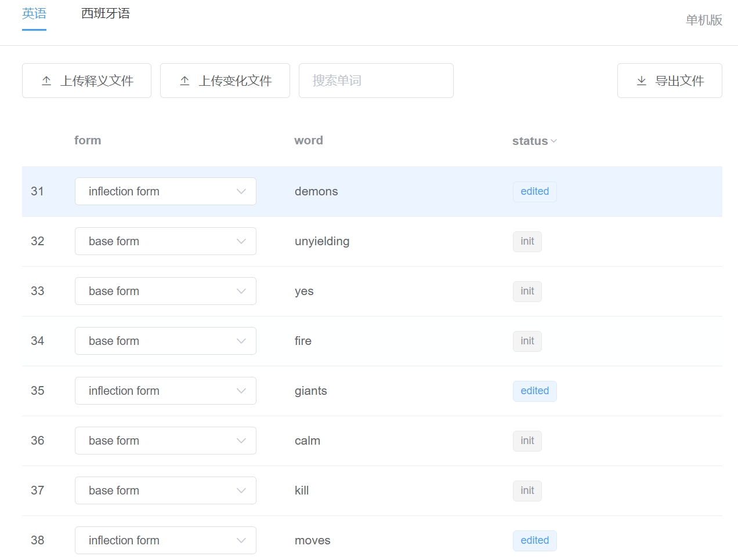
Task: Click the status column filter arrow
Action: (553, 141)
